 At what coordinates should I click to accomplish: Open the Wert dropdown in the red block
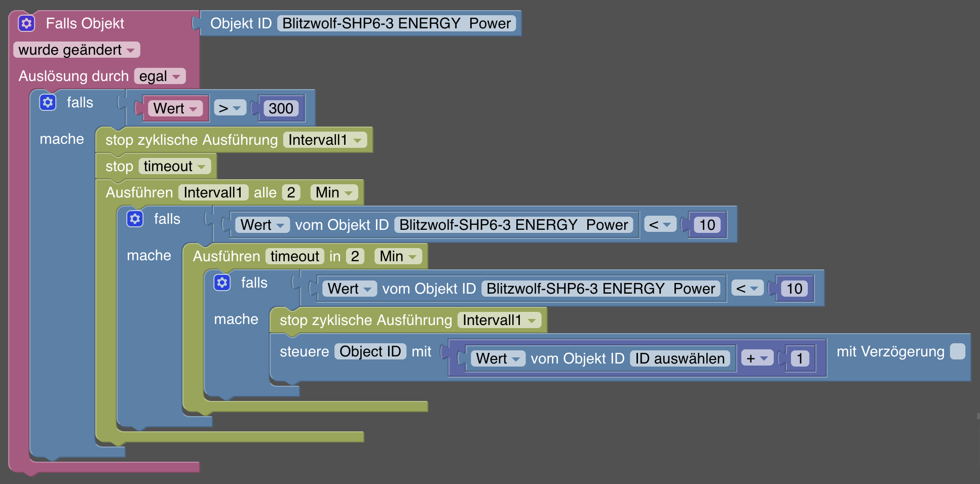click(x=175, y=108)
